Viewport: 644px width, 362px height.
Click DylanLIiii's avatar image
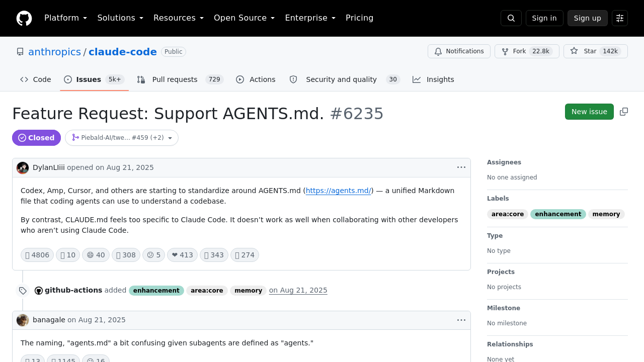point(23,168)
